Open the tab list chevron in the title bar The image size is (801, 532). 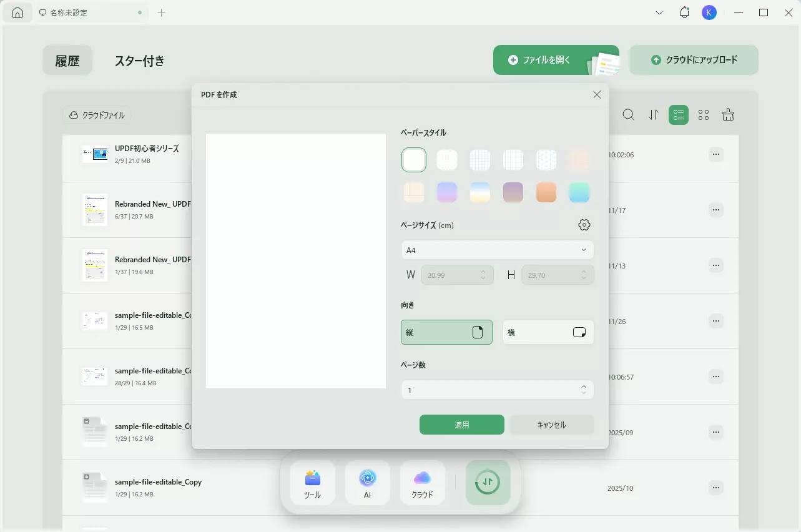659,12
